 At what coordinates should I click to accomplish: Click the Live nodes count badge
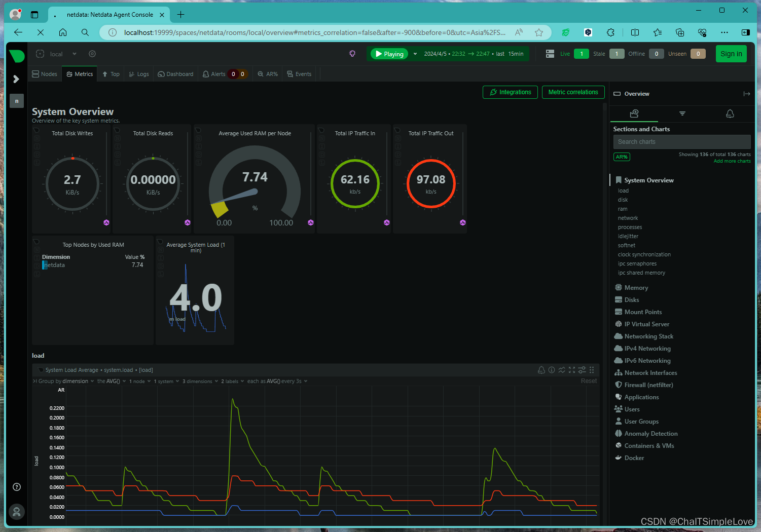[x=582, y=54]
